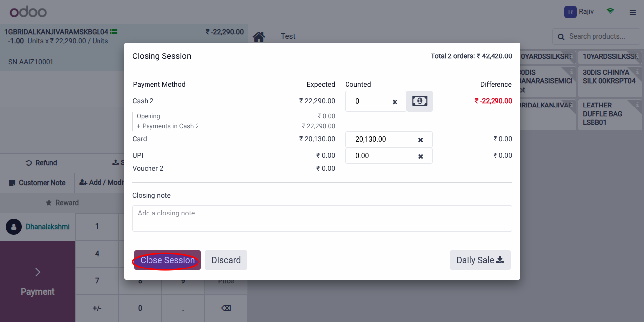Open the LEATHER DUFFLE BAG LSBB01 product
This screenshot has height=322, width=644.
[x=610, y=114]
